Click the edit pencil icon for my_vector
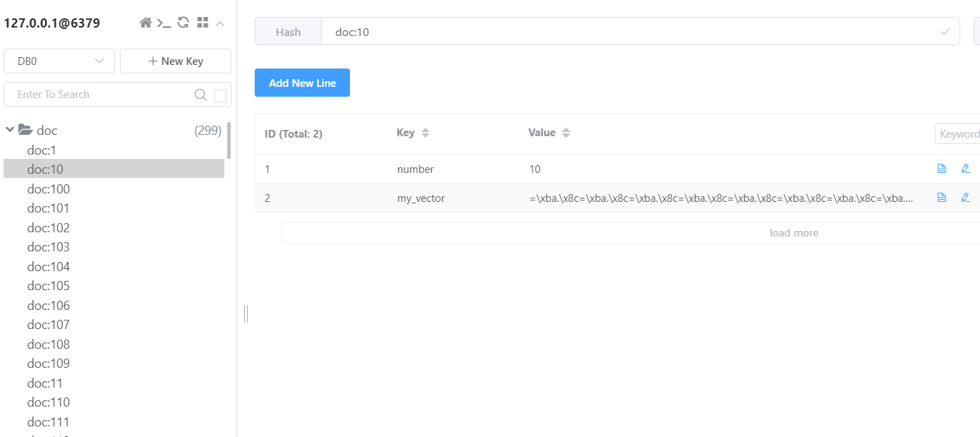 point(965,198)
